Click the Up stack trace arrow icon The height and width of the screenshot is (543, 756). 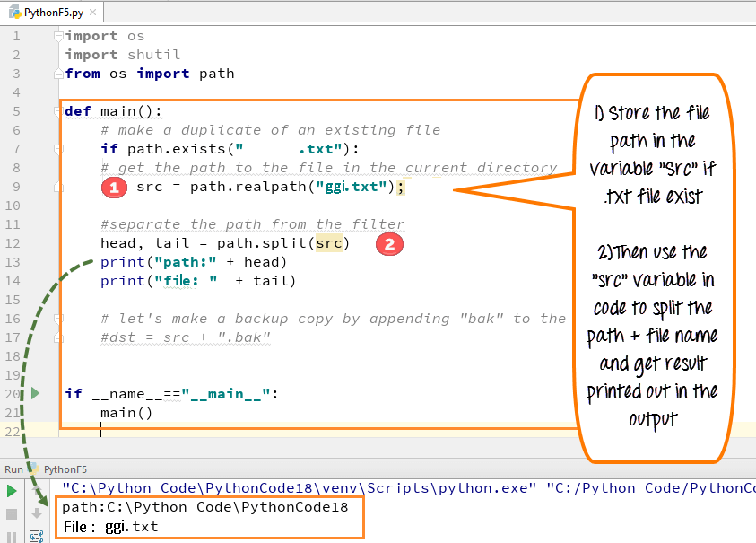[x=37, y=491]
